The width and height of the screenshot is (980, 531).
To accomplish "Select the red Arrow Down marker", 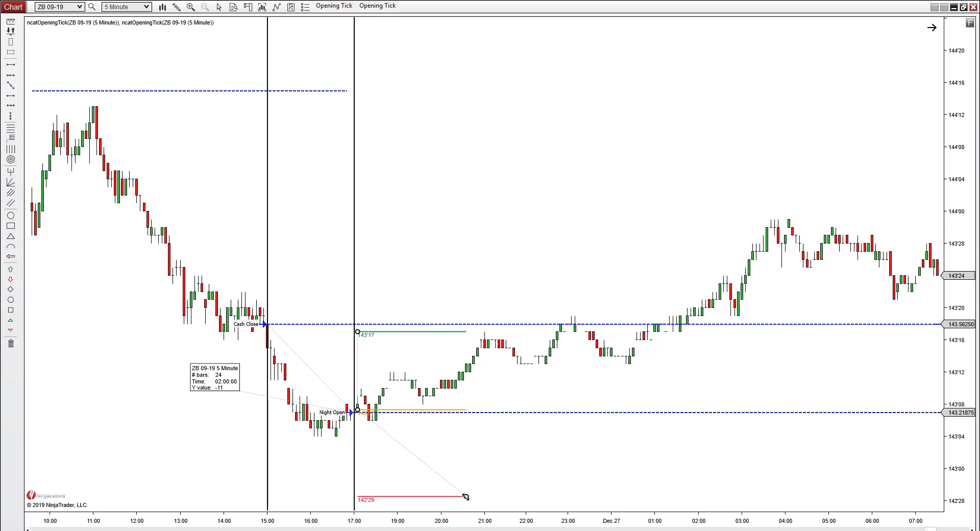I will 11,279.
